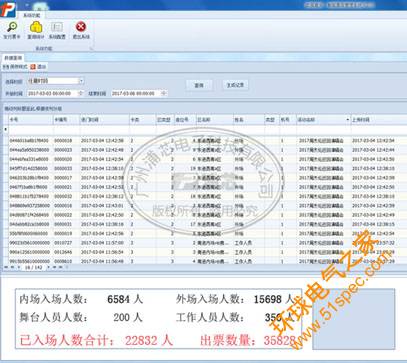Select the row with card code 0000018
The image size is (407, 363).
206,141
